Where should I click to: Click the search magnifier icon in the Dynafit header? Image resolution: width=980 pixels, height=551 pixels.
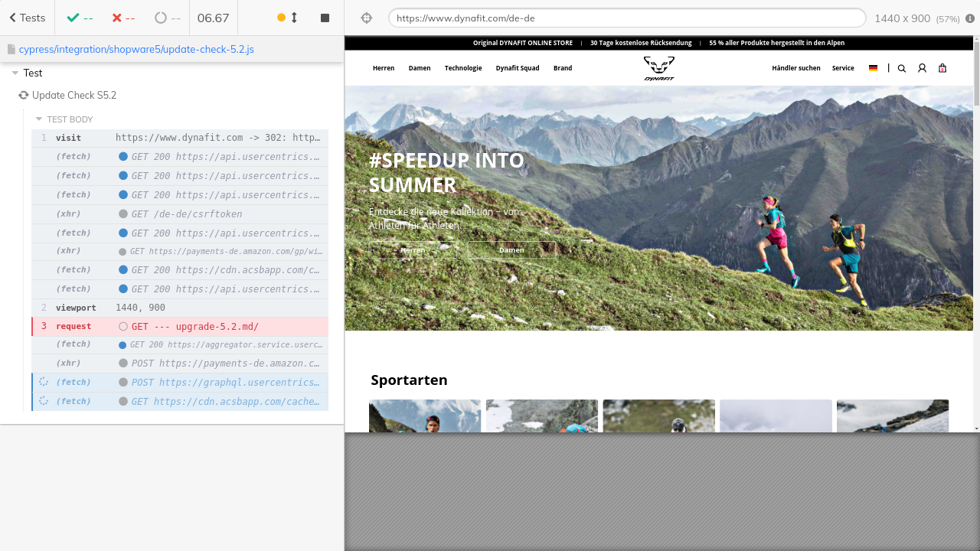pos(901,68)
